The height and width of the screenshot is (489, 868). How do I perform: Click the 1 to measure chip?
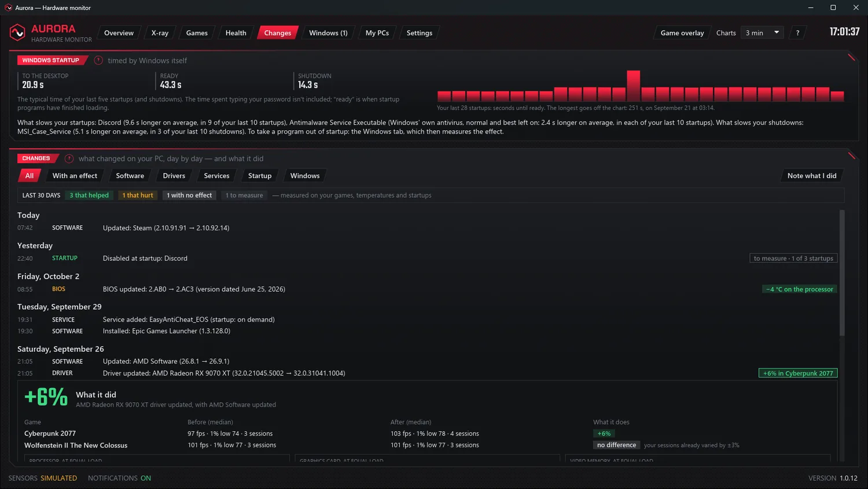244,196
